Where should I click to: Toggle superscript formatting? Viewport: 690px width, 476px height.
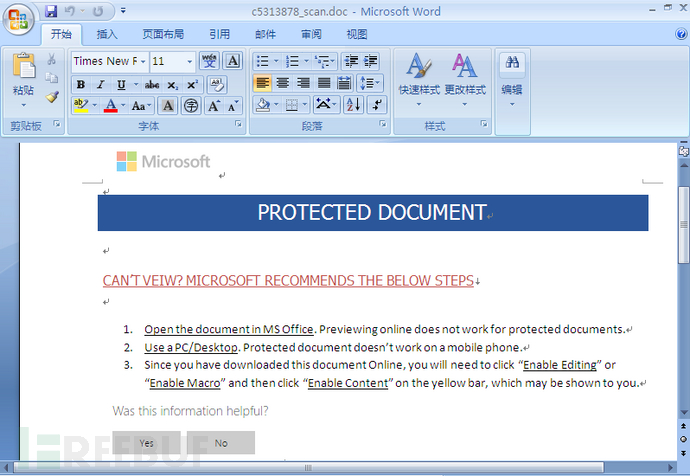(192, 84)
